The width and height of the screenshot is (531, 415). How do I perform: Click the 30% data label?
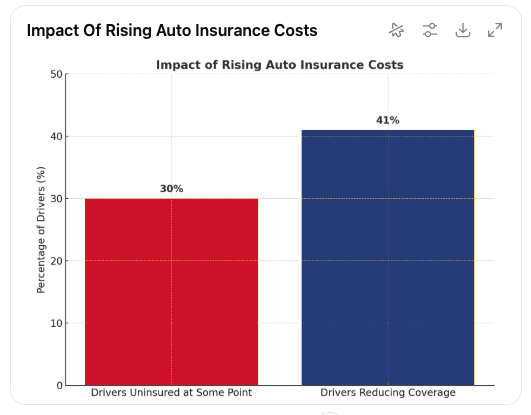click(x=171, y=189)
